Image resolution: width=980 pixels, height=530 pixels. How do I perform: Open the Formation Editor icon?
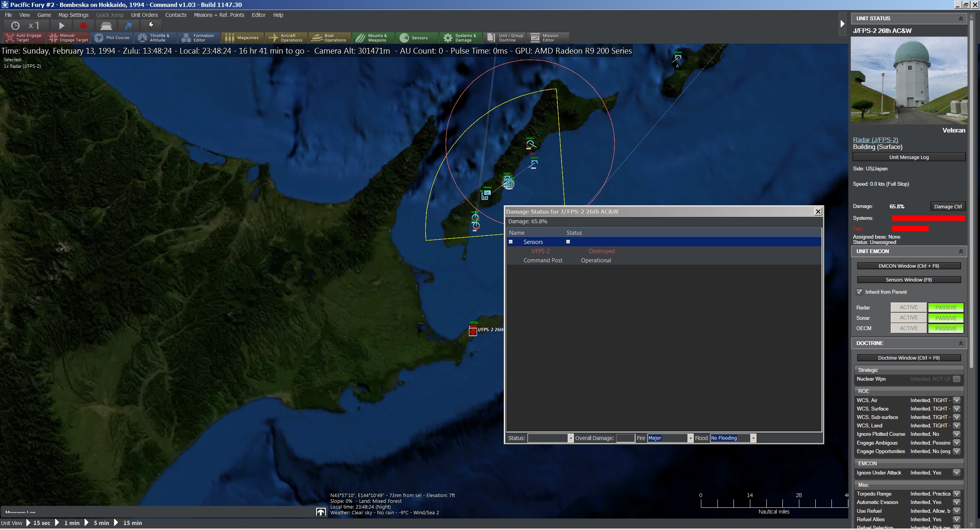[x=186, y=38]
